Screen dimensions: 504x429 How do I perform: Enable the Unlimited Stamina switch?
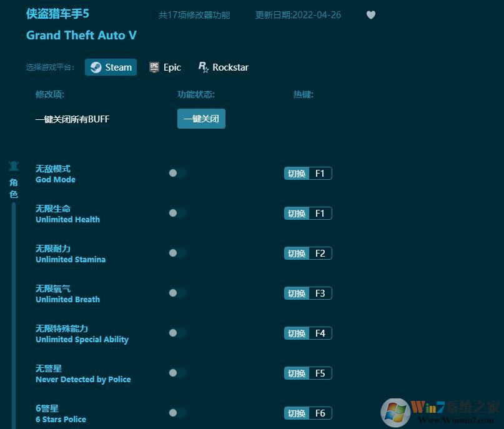tap(177, 253)
